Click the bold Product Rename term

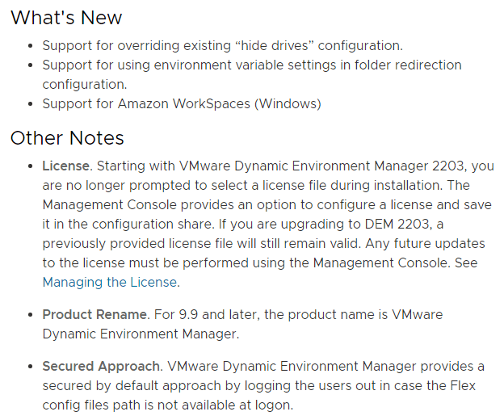(x=94, y=314)
